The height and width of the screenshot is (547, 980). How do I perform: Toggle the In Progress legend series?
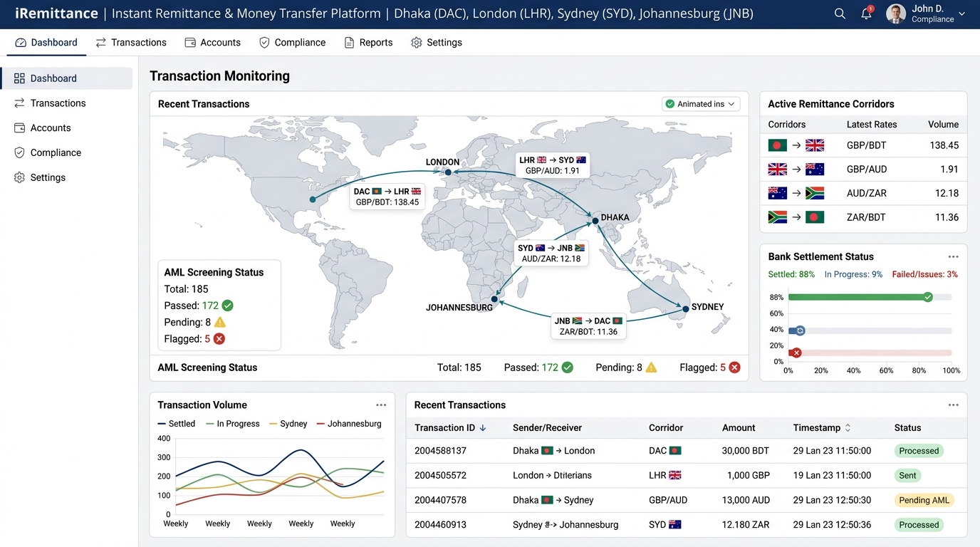tap(233, 424)
